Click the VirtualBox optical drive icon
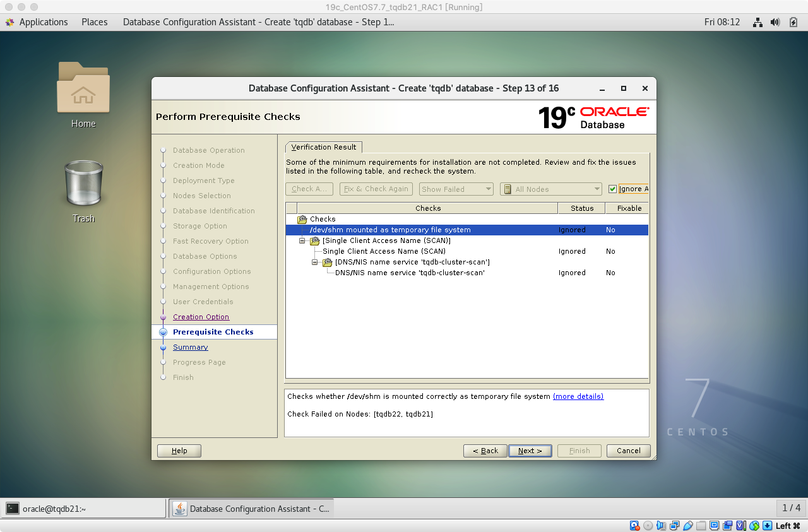The height and width of the screenshot is (532, 808). (648, 526)
